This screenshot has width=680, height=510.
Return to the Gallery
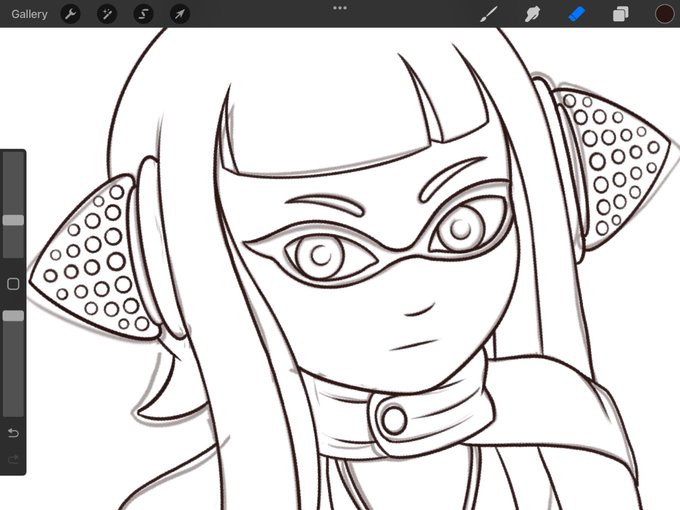tap(29, 14)
